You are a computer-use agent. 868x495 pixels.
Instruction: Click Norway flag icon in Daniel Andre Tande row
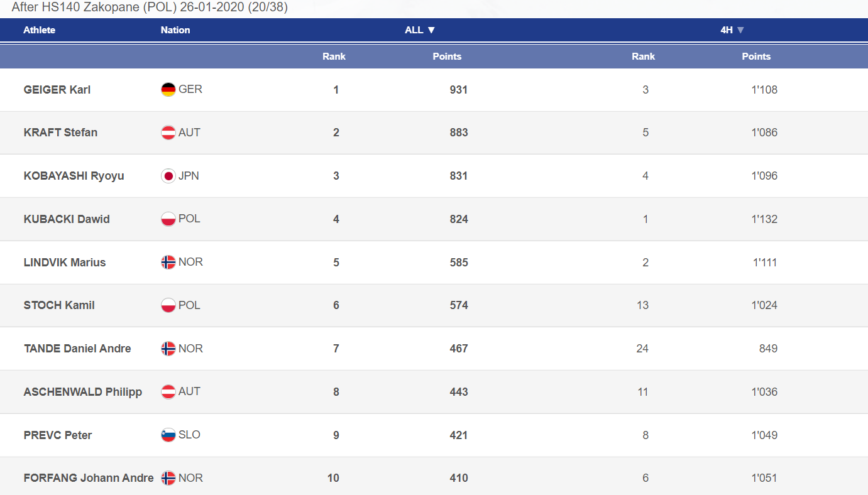168,349
